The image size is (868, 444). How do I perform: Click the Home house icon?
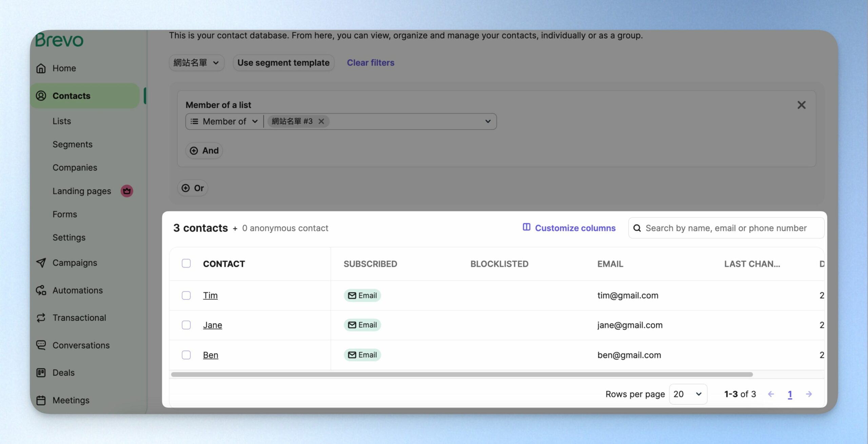(41, 68)
